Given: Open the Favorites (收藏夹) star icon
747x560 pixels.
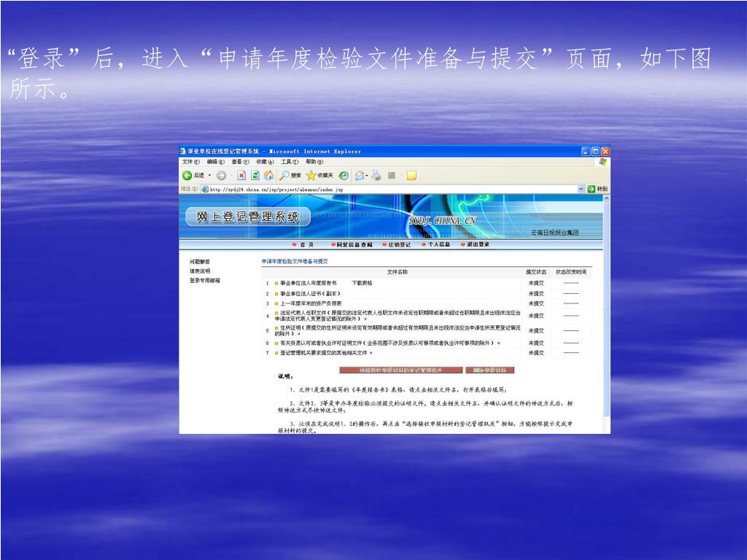Looking at the screenshot, I should [311, 176].
